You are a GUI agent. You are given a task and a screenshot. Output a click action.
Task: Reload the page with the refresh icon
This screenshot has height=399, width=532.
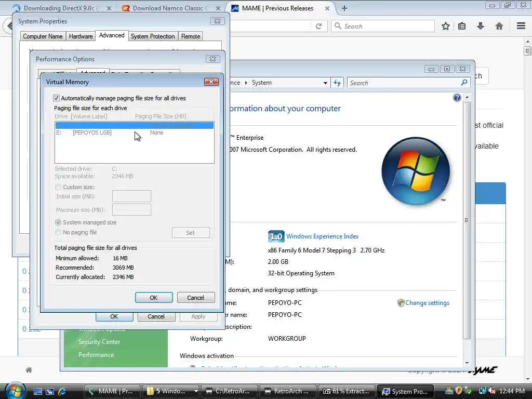pos(318,26)
